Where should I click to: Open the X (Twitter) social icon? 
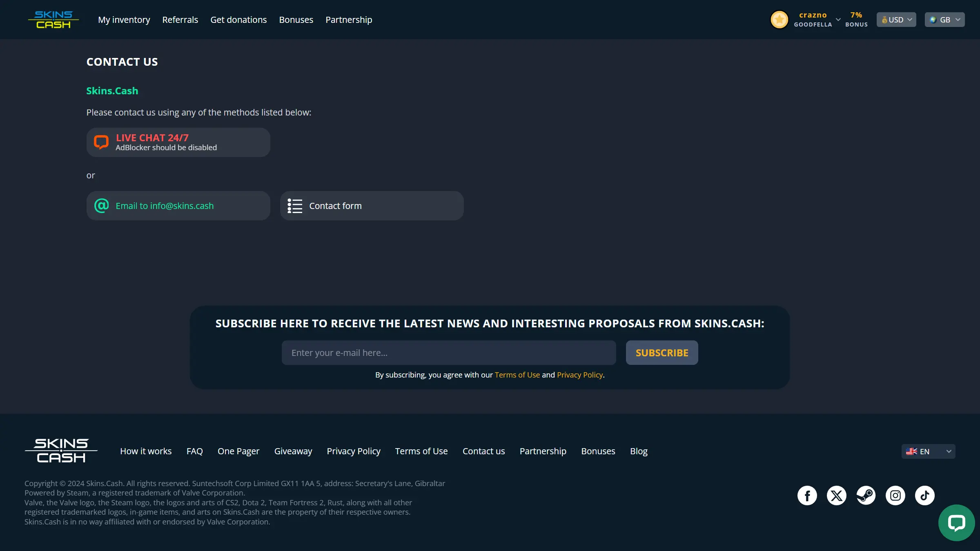[x=837, y=495]
